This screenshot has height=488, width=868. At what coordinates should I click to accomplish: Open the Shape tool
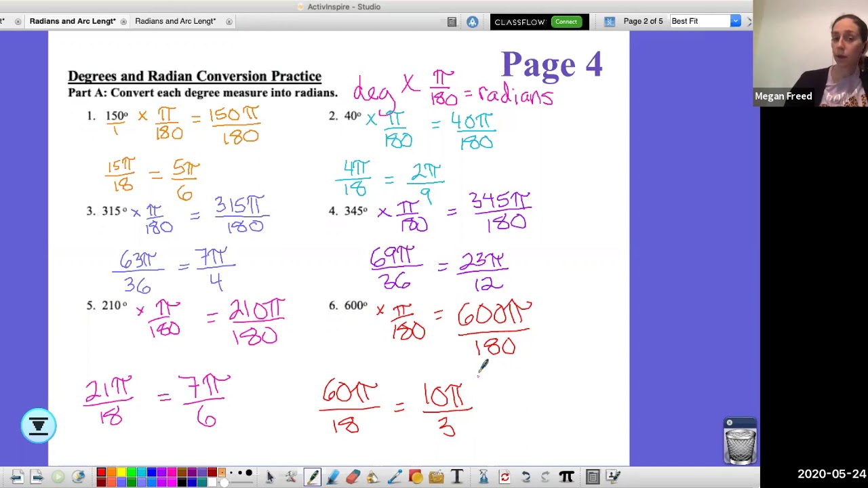point(415,477)
